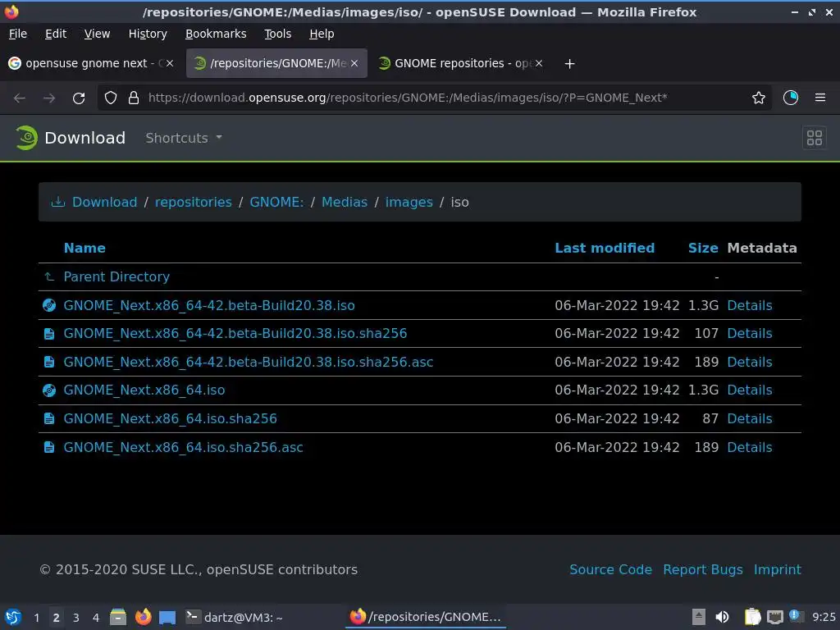Open the Bookmarks menu
Viewport: 840px width, 630px height.
tap(216, 34)
